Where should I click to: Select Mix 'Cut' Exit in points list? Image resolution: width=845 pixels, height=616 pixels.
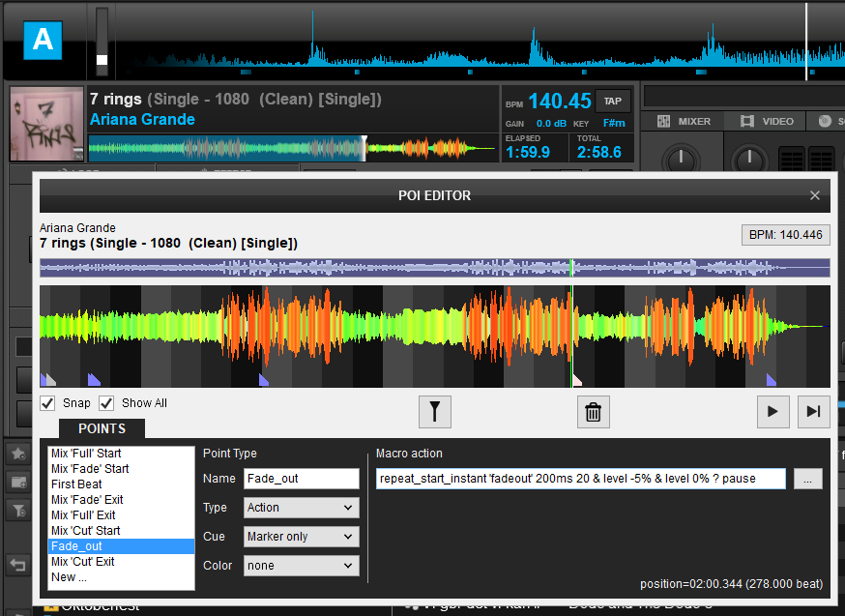tap(121, 562)
